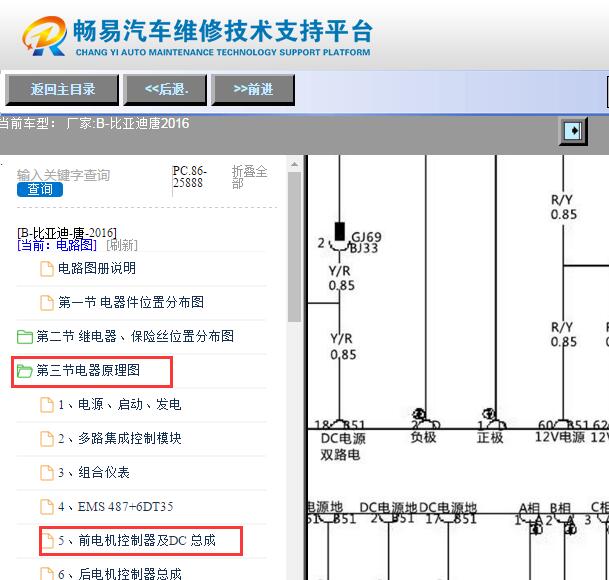Click the tree panel vertical scrollbar thumb

[x=294, y=247]
